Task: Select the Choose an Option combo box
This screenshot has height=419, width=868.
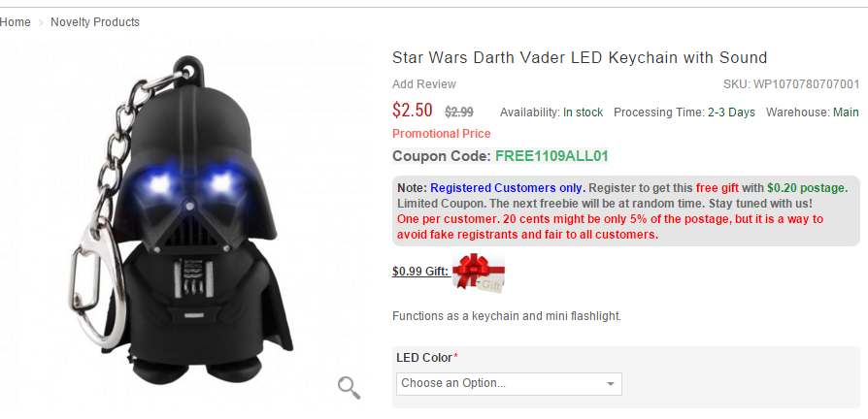Action: (509, 384)
